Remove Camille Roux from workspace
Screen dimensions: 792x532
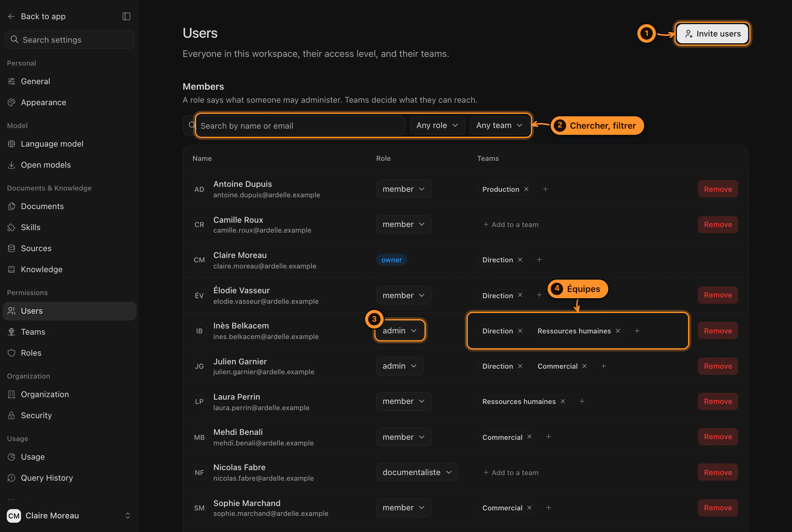pyautogui.click(x=718, y=224)
